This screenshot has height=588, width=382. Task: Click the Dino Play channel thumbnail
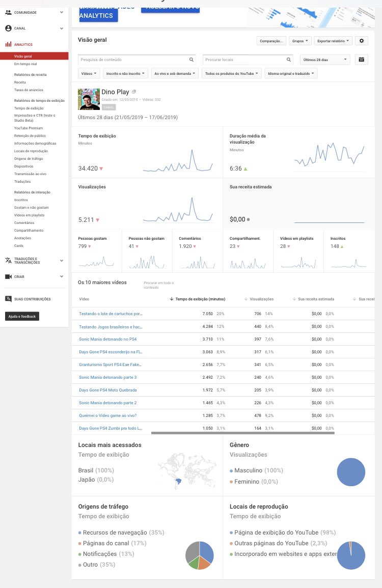point(89,99)
